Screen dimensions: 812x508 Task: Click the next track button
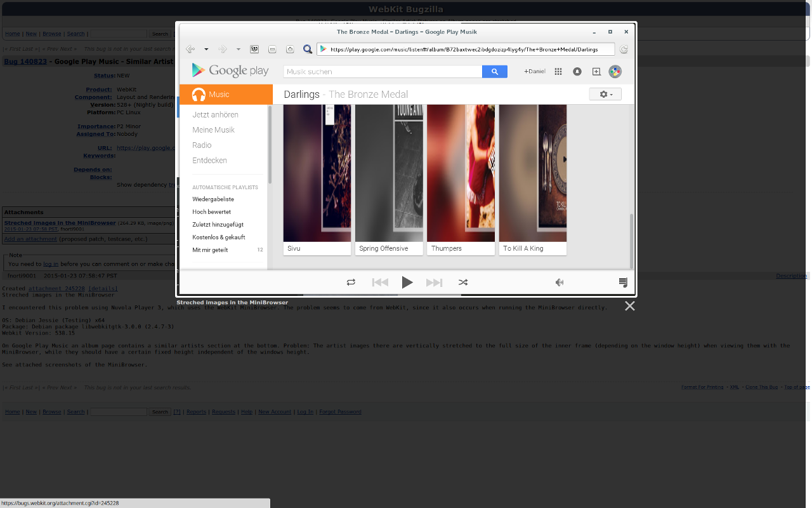coord(435,283)
